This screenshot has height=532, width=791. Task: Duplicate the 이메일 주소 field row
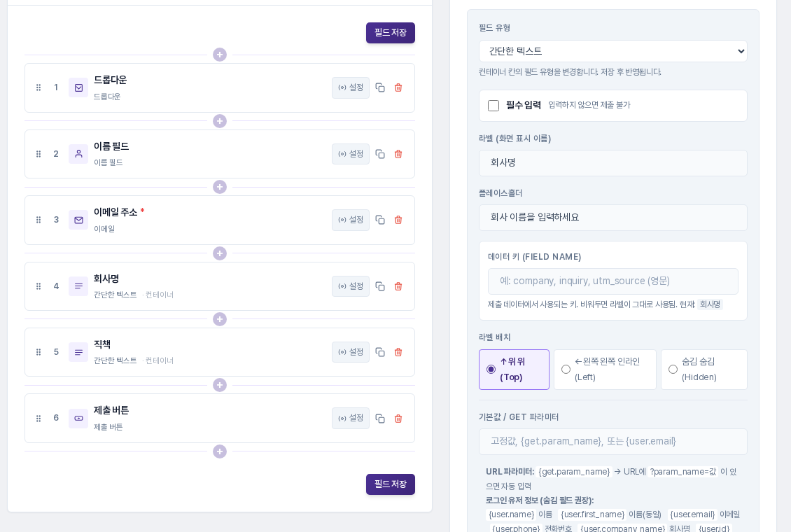point(380,220)
